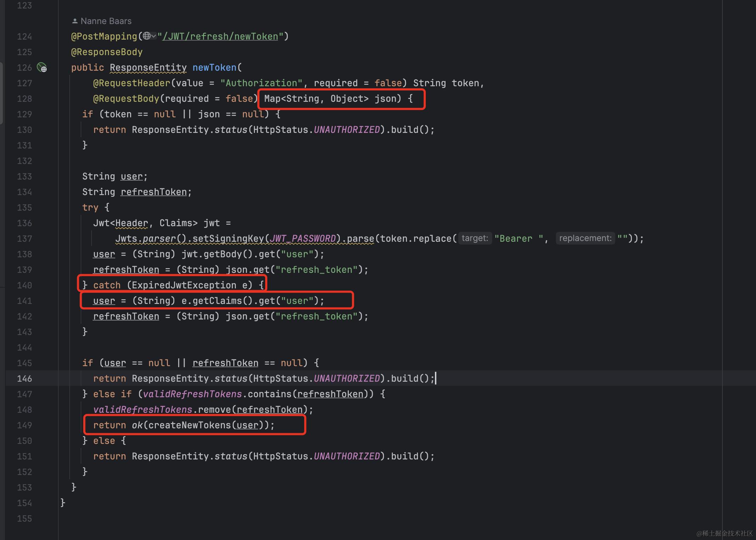Image resolution: width=756 pixels, height=540 pixels.
Task: Click the web endpoint gutter icon at line 126
Action: click(42, 67)
